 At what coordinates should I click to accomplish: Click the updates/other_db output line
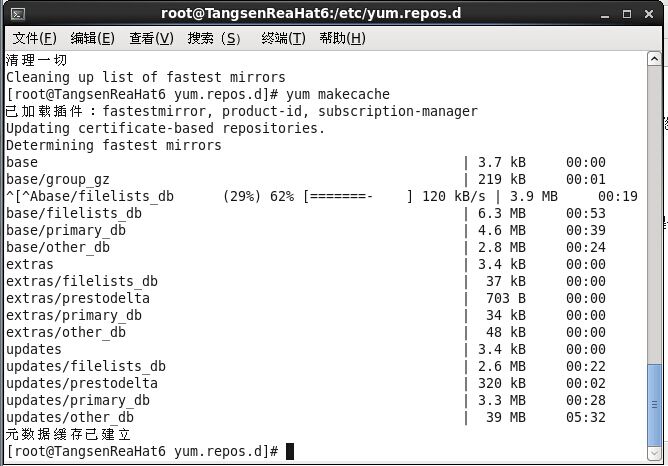70,417
